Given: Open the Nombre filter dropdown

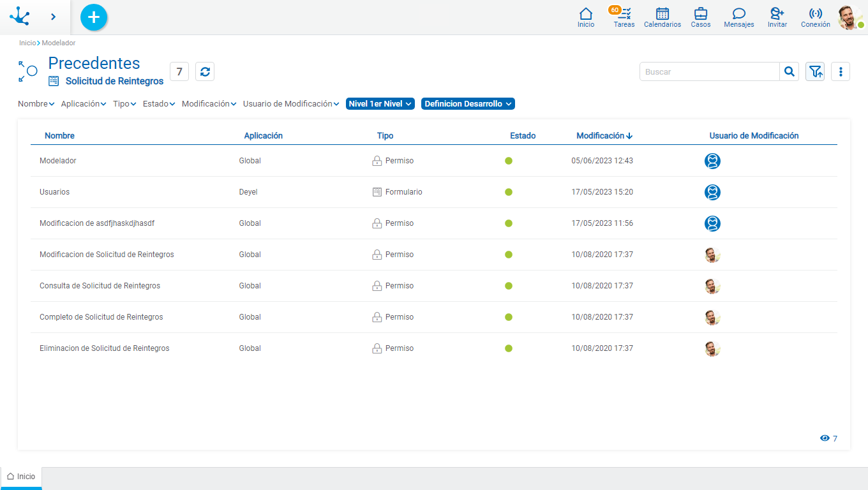Looking at the screenshot, I should [x=36, y=103].
